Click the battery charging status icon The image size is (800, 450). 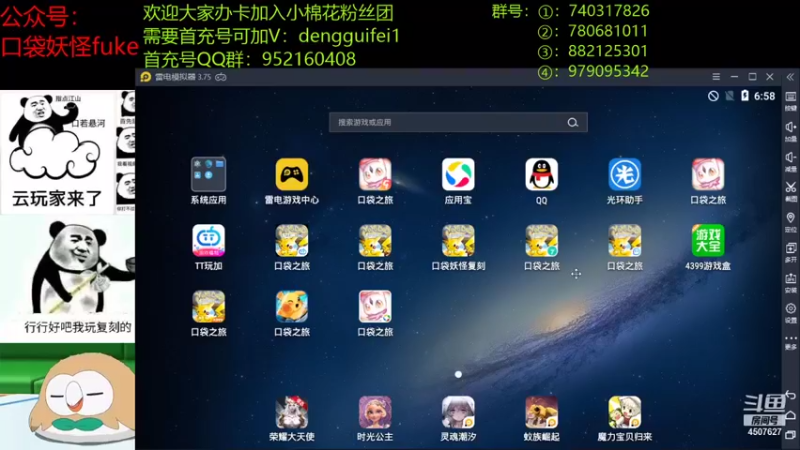coord(745,96)
